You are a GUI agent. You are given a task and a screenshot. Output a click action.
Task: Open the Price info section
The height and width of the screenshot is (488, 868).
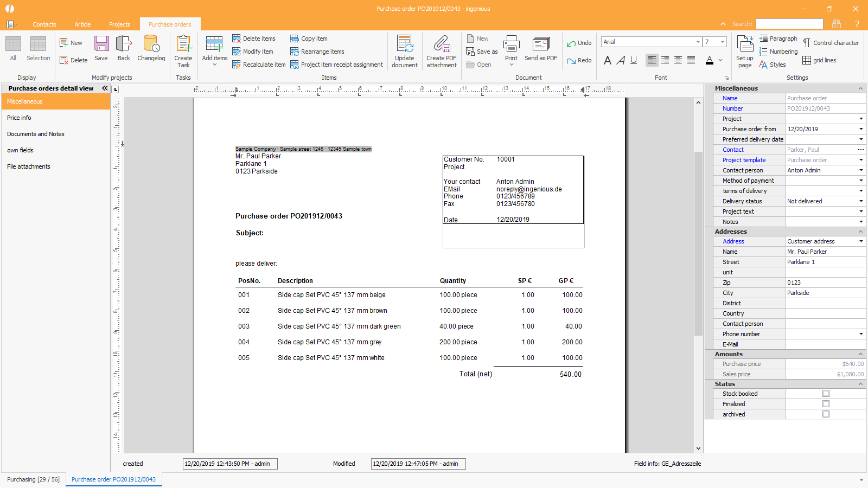19,118
